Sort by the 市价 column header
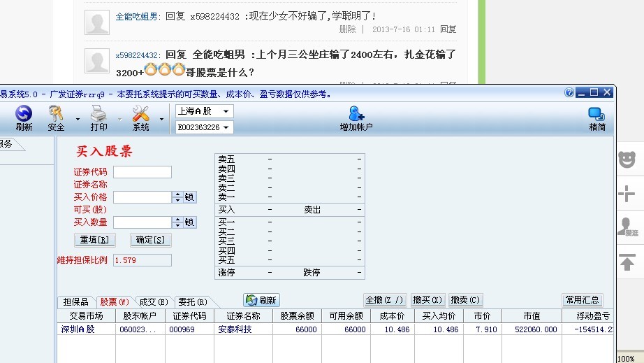 (x=483, y=316)
